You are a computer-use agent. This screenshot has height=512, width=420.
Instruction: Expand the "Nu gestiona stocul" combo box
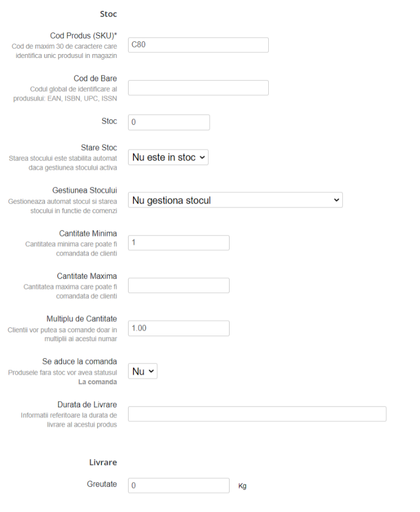click(x=235, y=200)
